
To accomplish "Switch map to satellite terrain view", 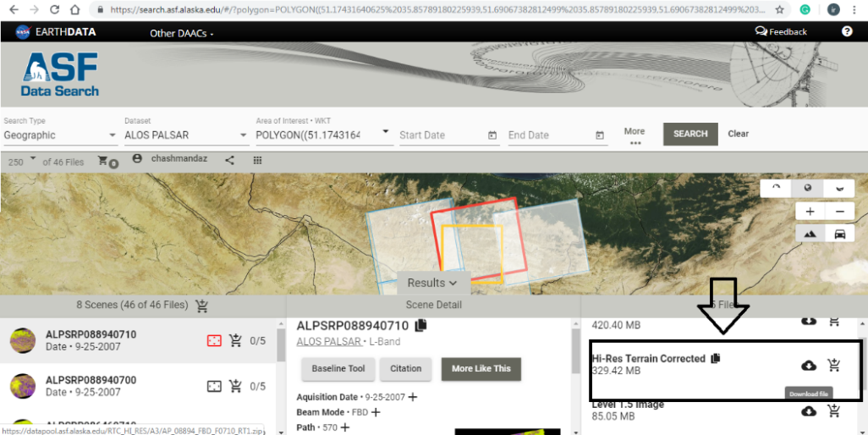I will [x=810, y=234].
